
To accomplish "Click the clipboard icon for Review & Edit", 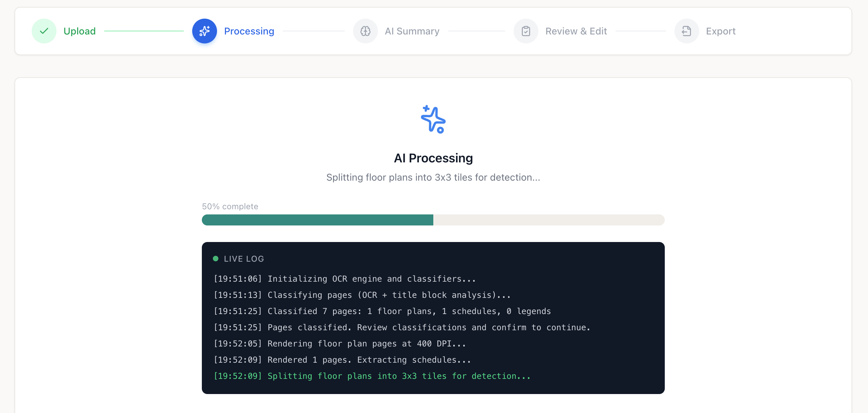I will pos(526,31).
